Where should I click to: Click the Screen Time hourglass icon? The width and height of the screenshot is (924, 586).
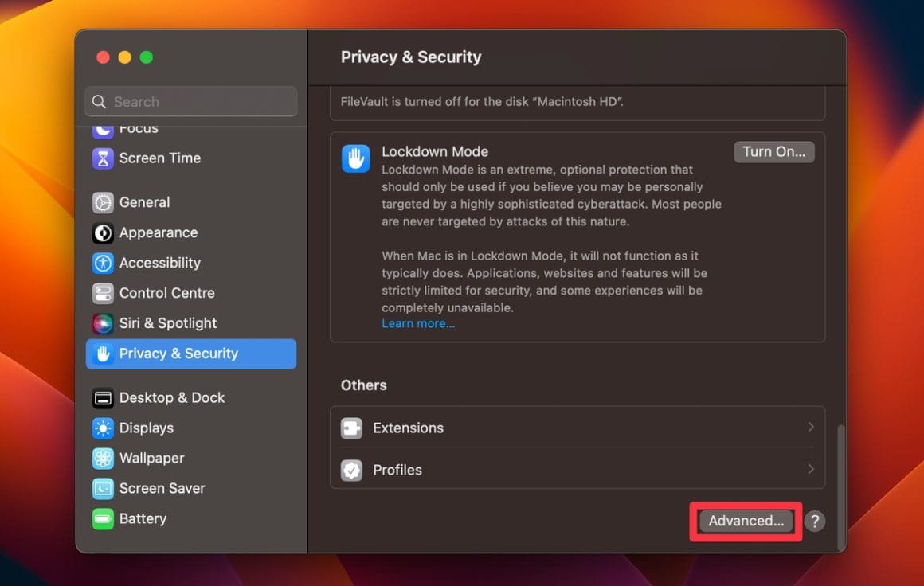102,158
